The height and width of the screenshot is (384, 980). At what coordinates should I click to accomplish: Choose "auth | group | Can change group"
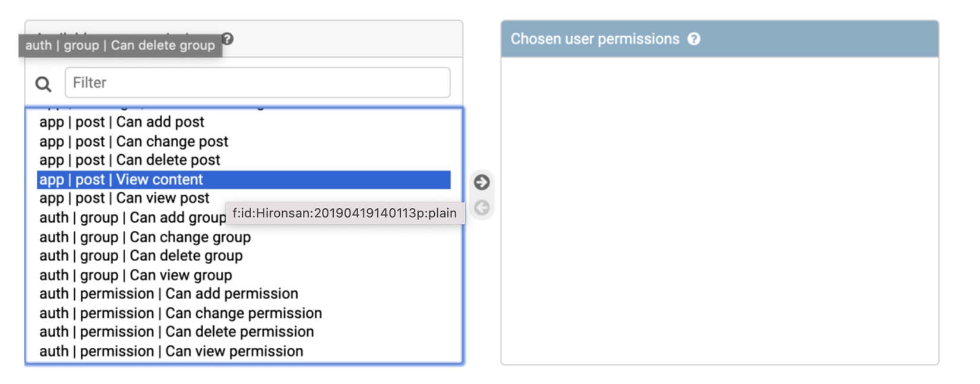(x=145, y=237)
